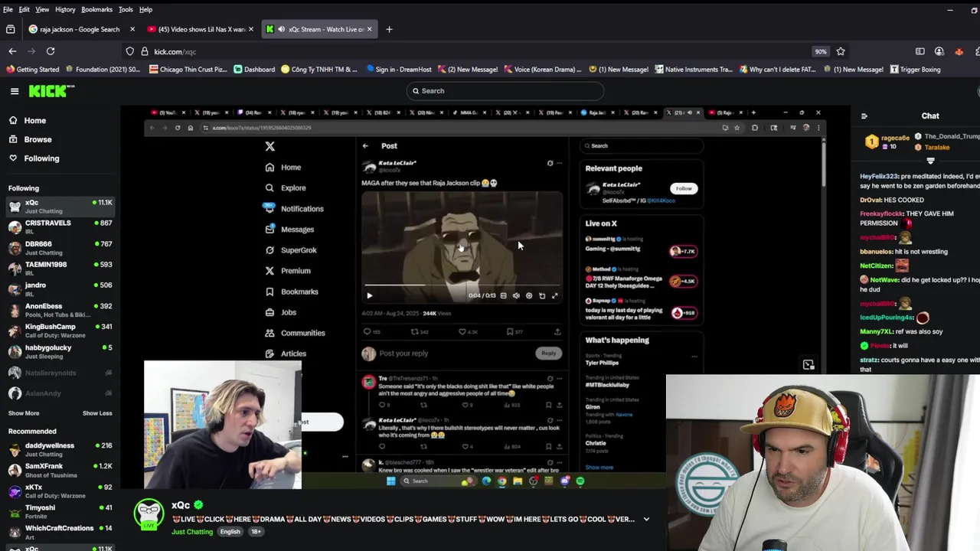Screen dimensions: 980x551
Task: Open the Firefox account icon
Action: pyautogui.click(x=939, y=51)
